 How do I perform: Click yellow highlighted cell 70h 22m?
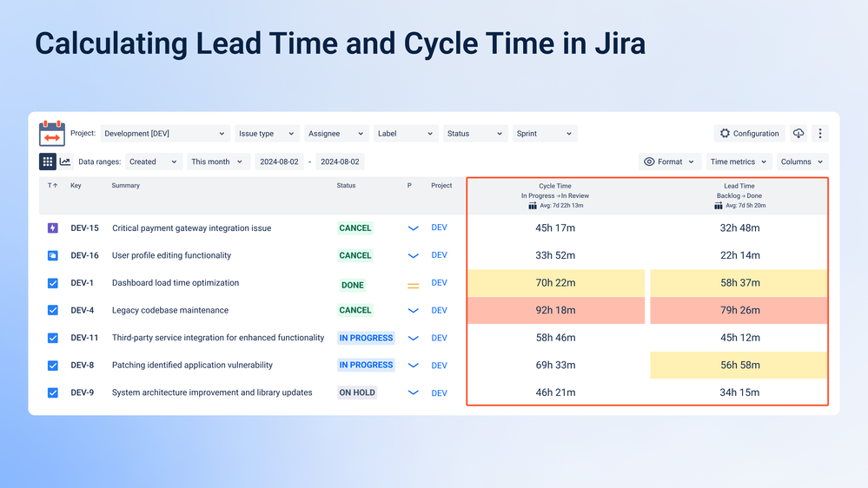[556, 283]
